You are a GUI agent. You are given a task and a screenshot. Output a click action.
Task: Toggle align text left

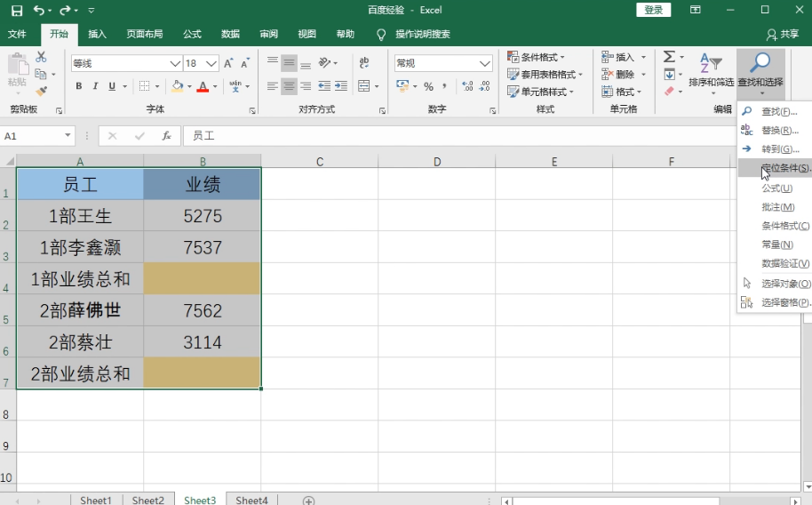pos(273,86)
